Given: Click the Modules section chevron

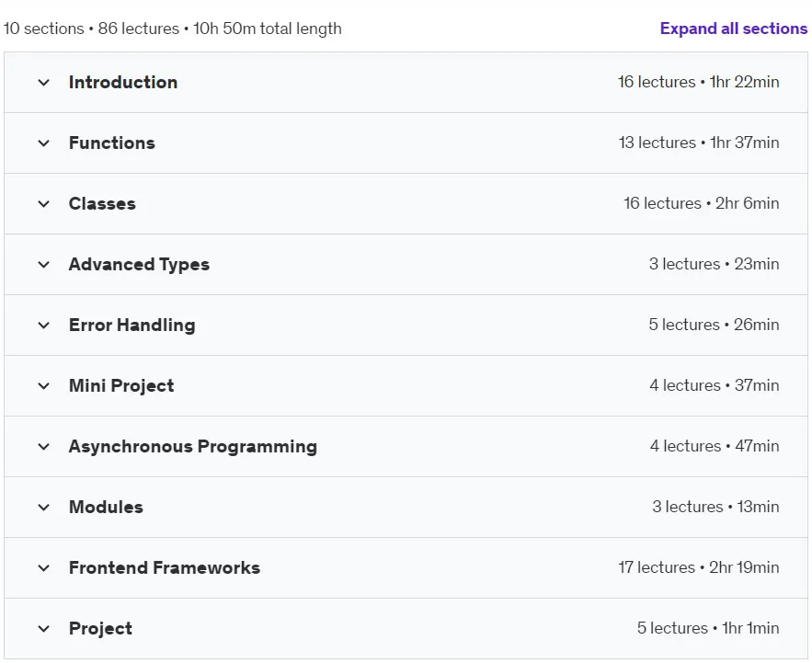Looking at the screenshot, I should tap(44, 507).
